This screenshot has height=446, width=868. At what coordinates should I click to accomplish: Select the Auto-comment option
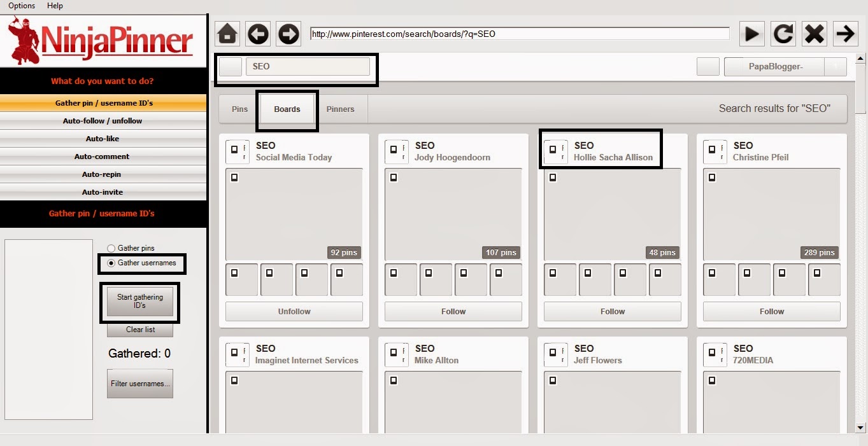[x=103, y=157]
